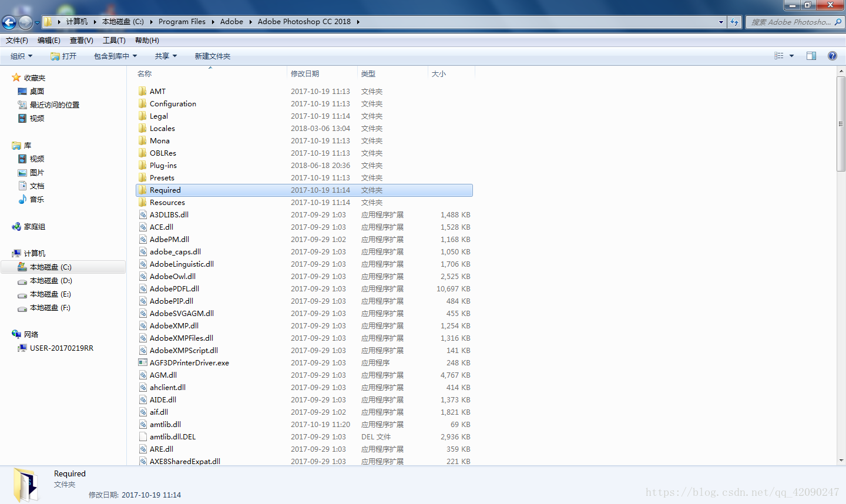Open the 包含到库中 dropdown
Image resolution: width=846 pixels, height=504 pixels.
(115, 56)
